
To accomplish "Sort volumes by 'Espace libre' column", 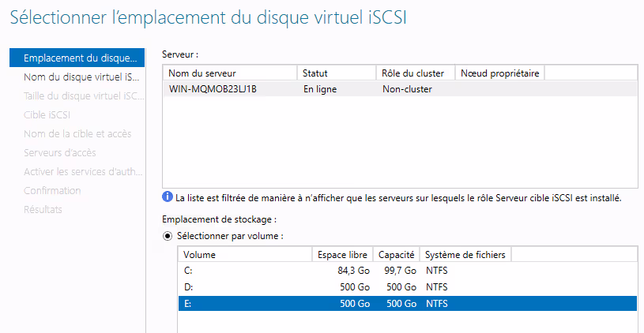I will click(x=342, y=255).
